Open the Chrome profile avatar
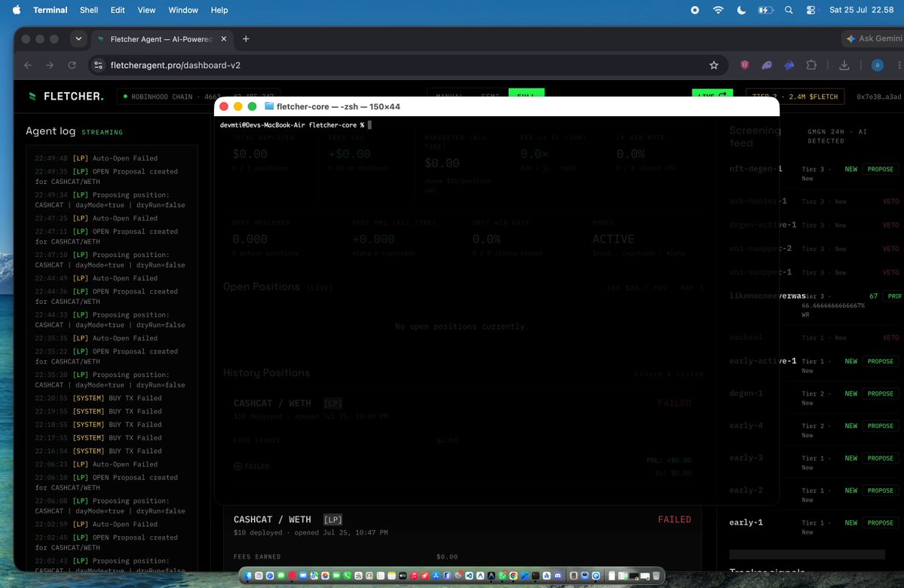Screen dimensions: 904x588 pos(877,65)
